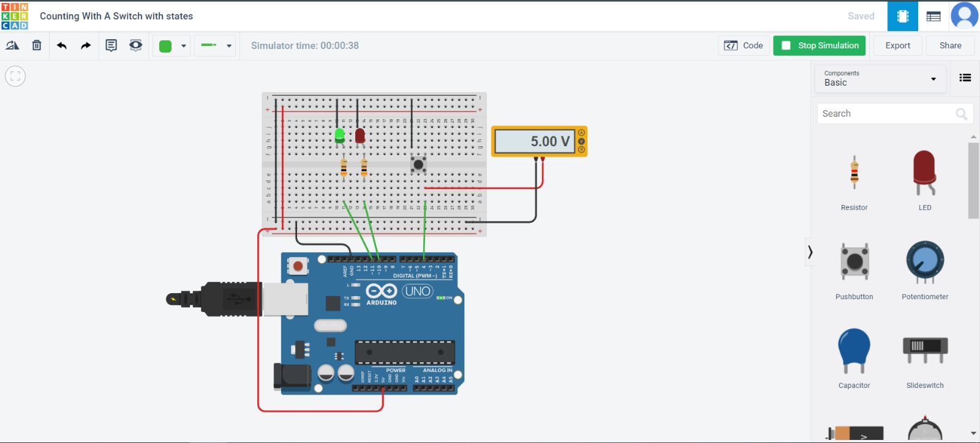
Task: Expand the wire type dropdown arrow
Action: [x=229, y=46]
